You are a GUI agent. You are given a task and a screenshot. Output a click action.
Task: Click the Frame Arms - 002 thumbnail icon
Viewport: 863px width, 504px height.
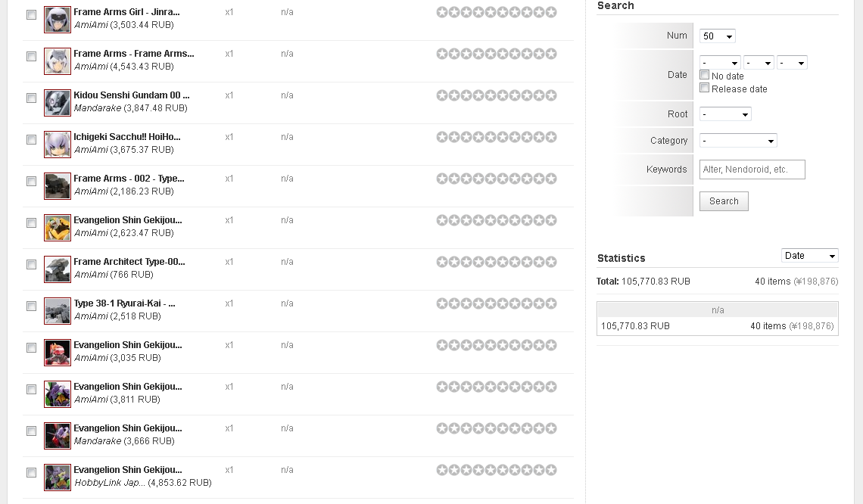(57, 186)
